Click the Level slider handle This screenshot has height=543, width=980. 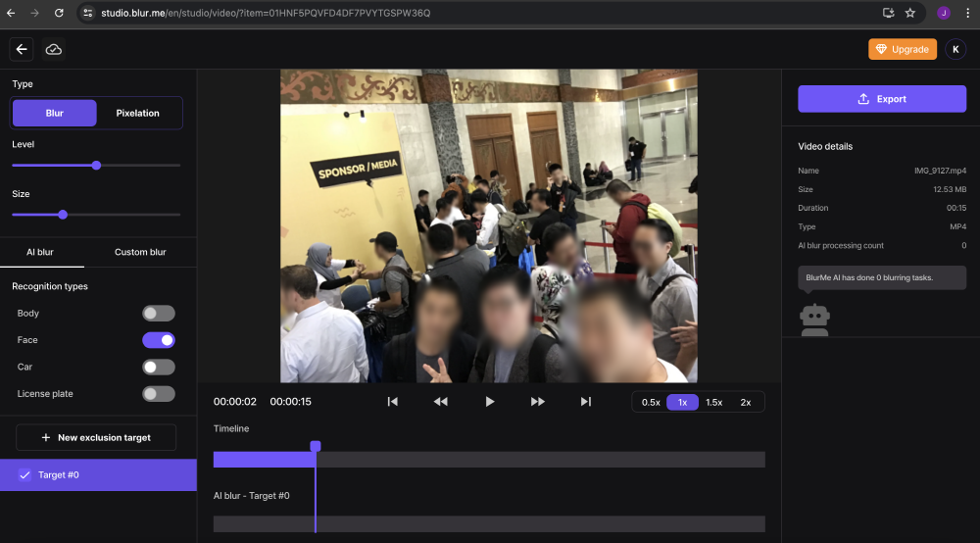pyautogui.click(x=96, y=166)
